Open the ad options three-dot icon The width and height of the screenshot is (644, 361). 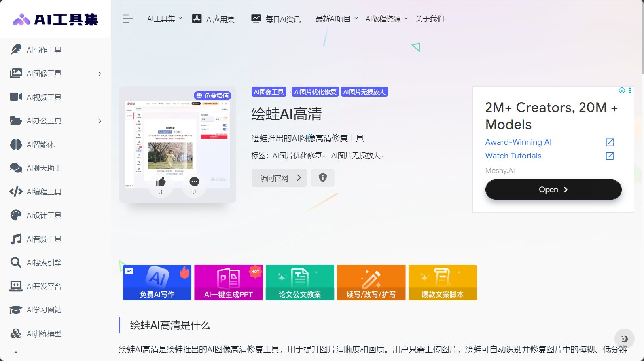pyautogui.click(x=630, y=90)
